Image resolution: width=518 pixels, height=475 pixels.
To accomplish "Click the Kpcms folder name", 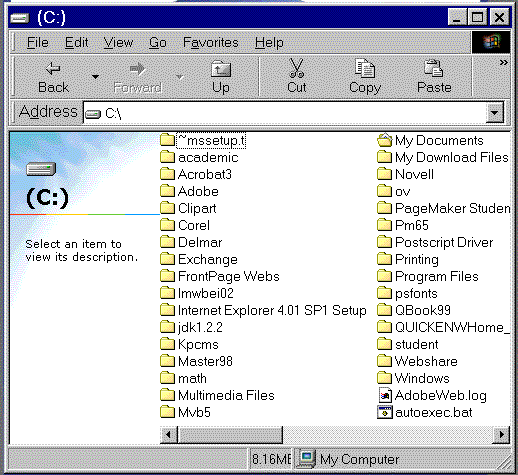I will 198,344.
